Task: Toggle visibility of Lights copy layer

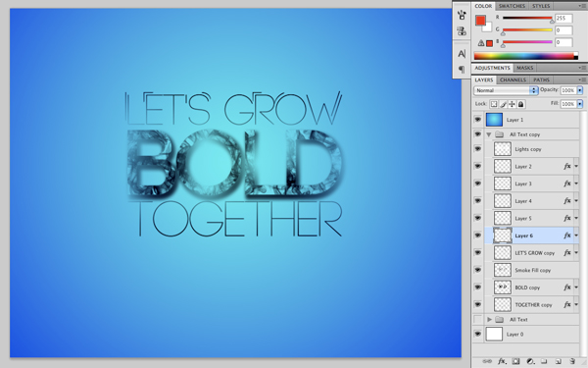Action: (x=478, y=149)
